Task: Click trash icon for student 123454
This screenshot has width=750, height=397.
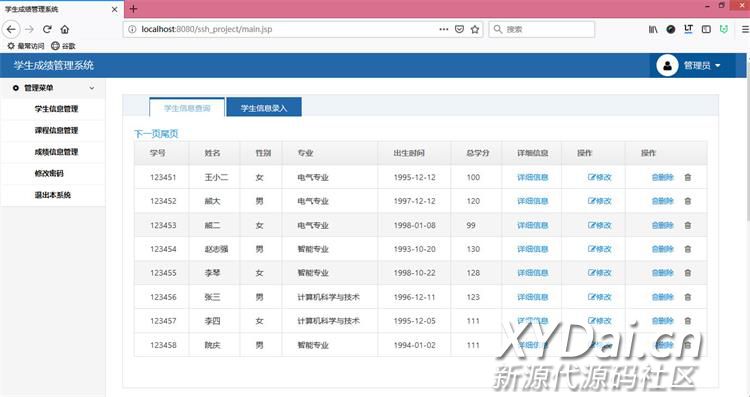Action: 688,249
